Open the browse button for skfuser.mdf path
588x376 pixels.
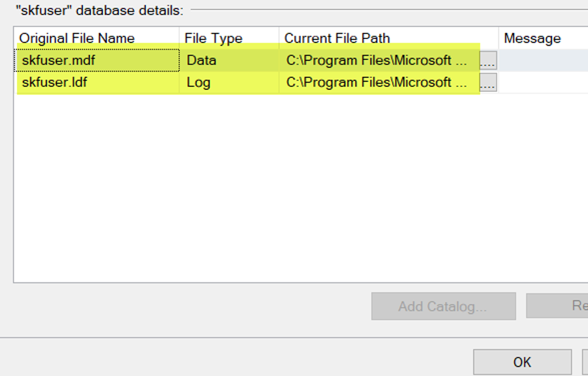tap(488, 61)
